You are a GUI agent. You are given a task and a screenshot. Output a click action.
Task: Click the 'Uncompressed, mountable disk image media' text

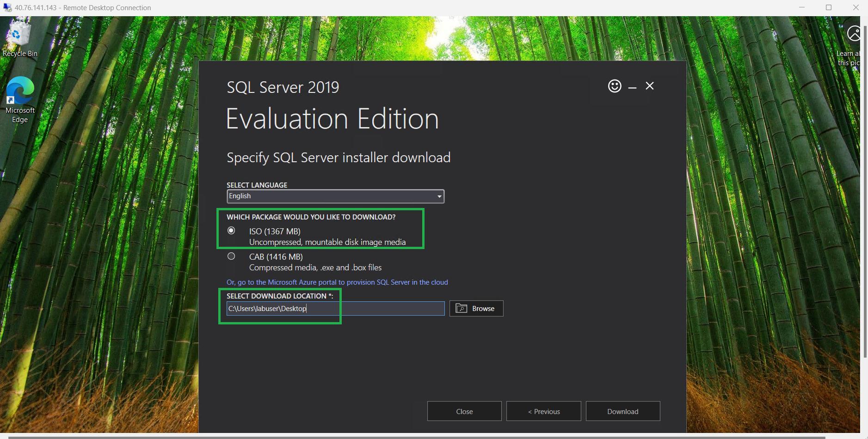click(x=327, y=242)
